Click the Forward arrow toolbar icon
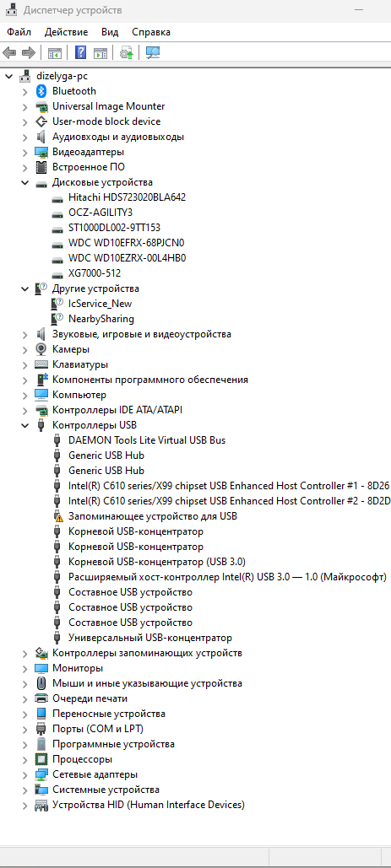 [28, 53]
